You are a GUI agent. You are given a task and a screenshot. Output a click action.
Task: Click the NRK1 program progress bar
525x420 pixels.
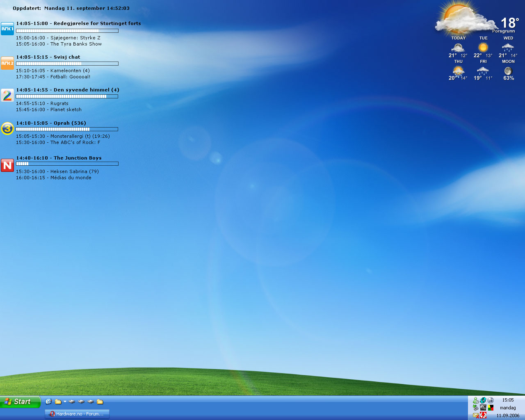(x=67, y=31)
